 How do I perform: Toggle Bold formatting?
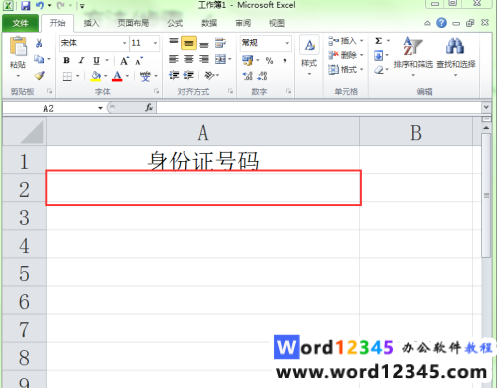click(66, 60)
